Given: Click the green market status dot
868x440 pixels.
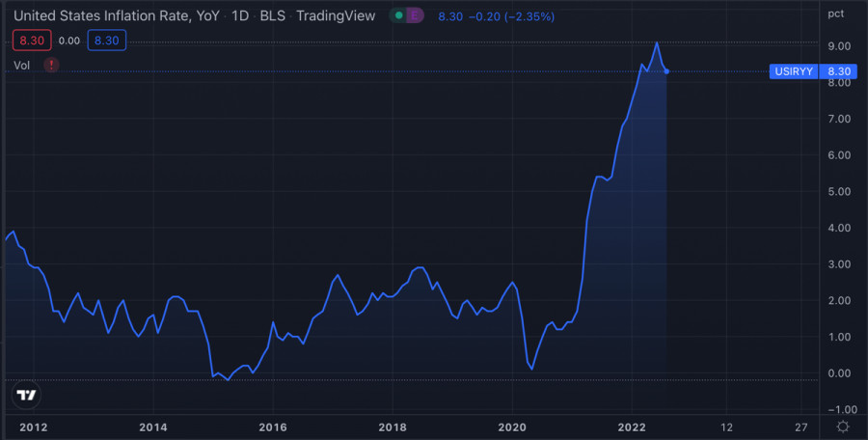Looking at the screenshot, I should [398, 15].
